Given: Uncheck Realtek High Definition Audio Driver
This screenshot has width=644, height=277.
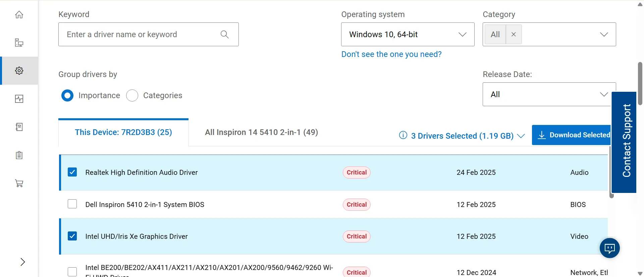Looking at the screenshot, I should click(72, 172).
